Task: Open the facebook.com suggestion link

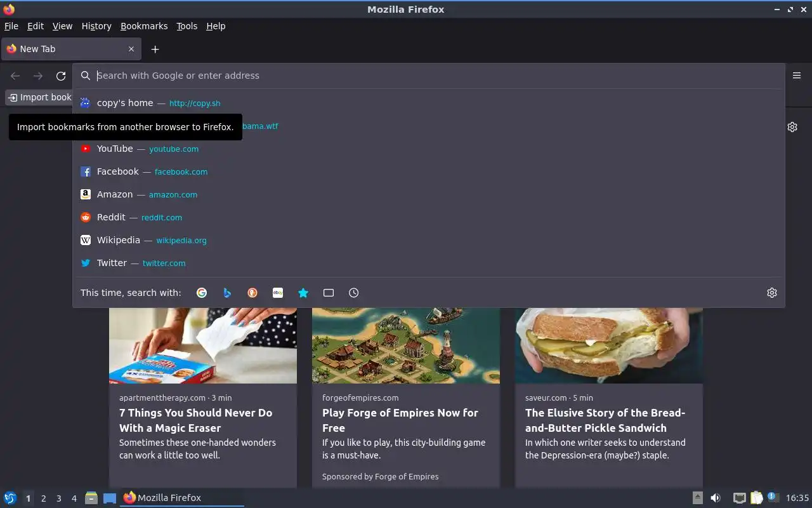Action: 181,172
